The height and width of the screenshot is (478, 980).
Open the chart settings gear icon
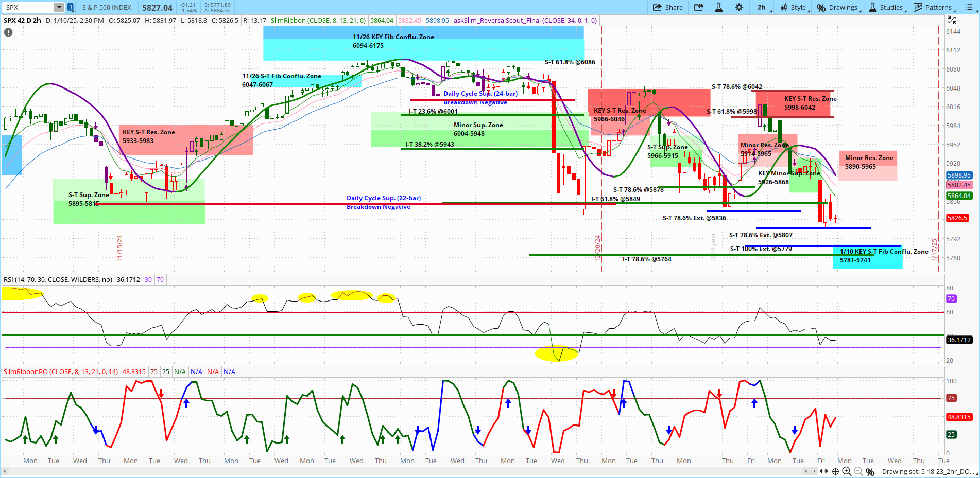pos(738,7)
